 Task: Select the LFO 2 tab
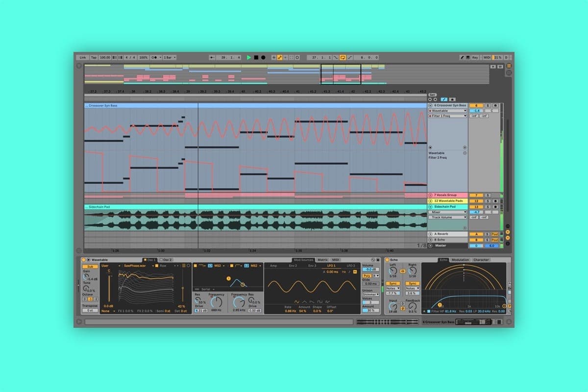(x=351, y=266)
